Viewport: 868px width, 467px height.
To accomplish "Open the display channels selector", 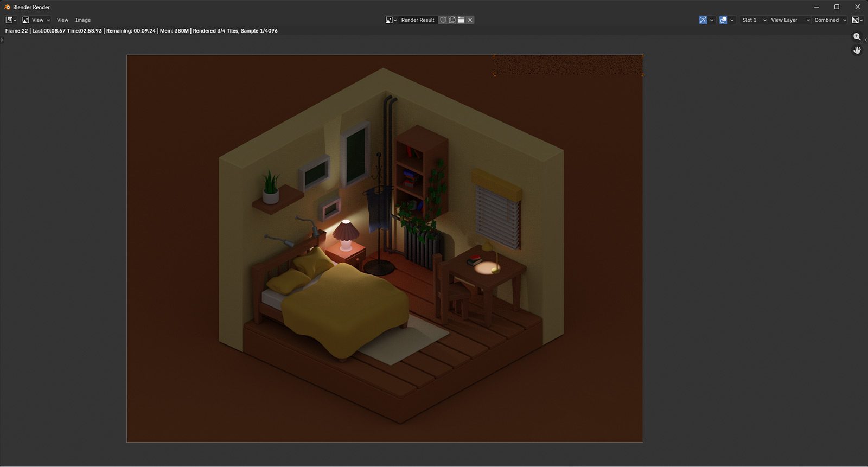I will [857, 20].
